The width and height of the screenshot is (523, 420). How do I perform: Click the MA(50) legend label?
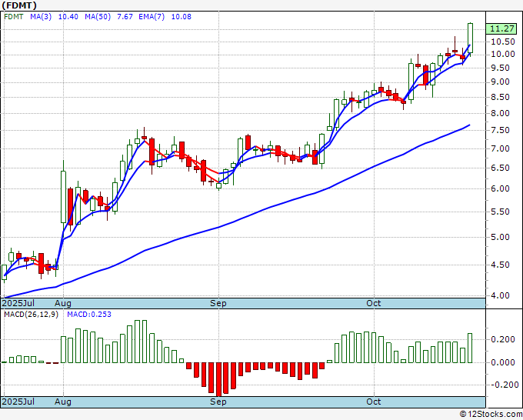(98, 17)
